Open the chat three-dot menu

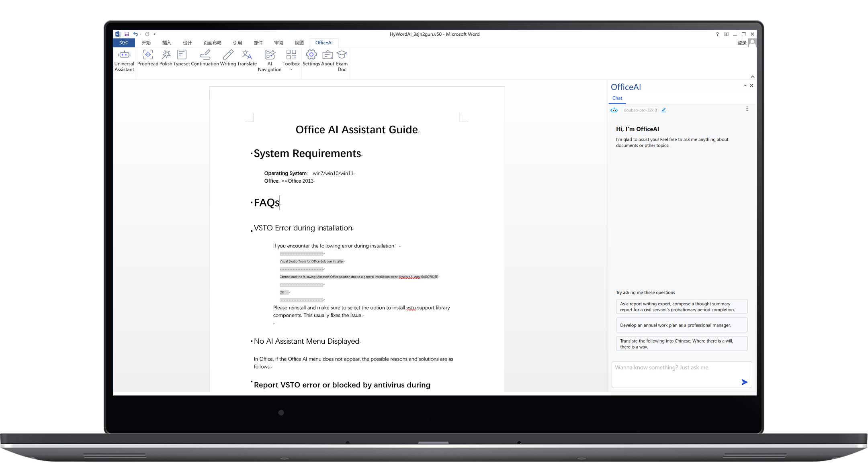coord(747,109)
